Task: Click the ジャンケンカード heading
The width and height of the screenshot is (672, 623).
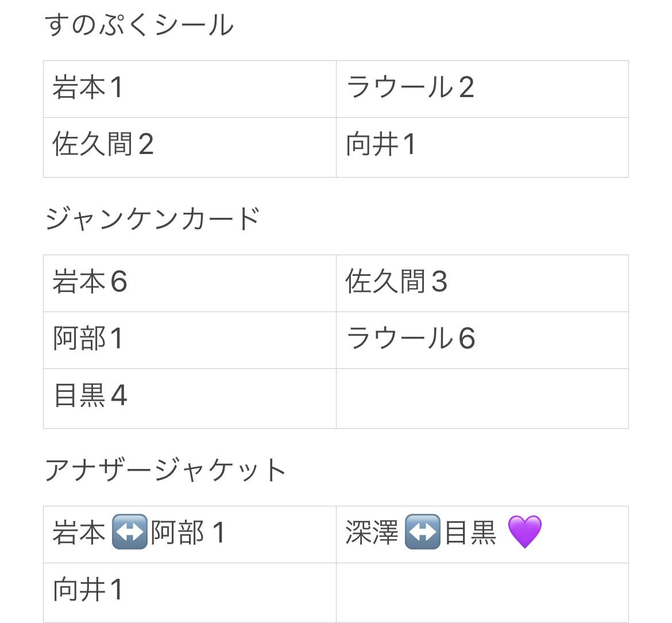Action: pyautogui.click(x=153, y=218)
